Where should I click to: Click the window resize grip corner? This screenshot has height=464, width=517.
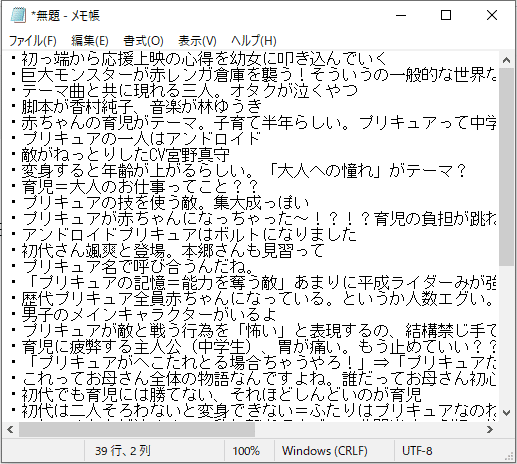(x=509, y=457)
